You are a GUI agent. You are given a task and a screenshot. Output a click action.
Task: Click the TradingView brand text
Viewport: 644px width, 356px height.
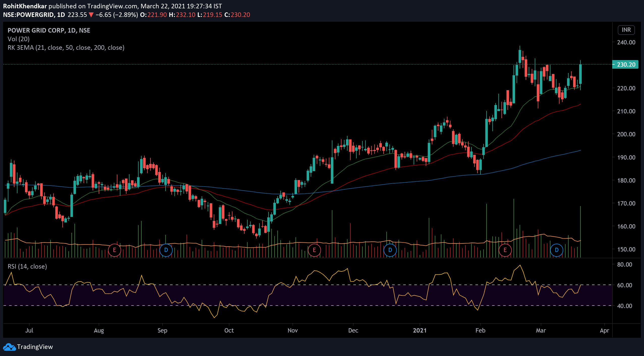35,347
